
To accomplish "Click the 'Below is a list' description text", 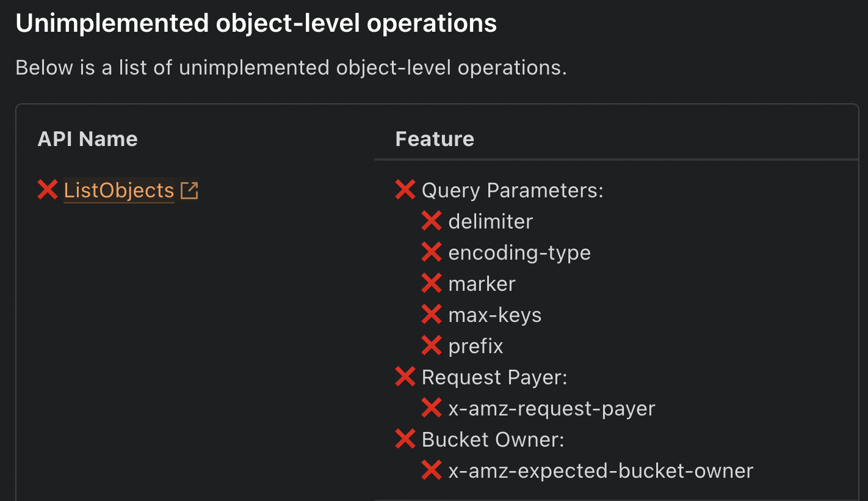I will point(291,67).
